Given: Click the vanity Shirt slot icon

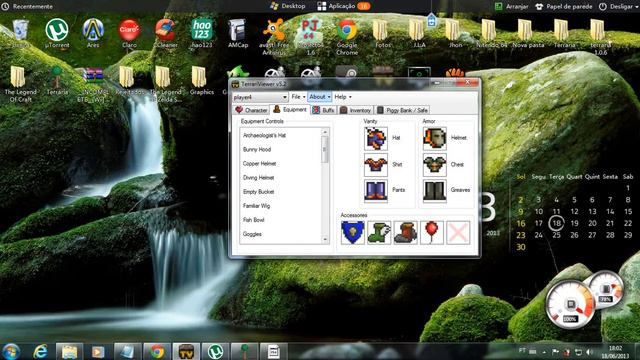Looking at the screenshot, I should click(376, 165).
